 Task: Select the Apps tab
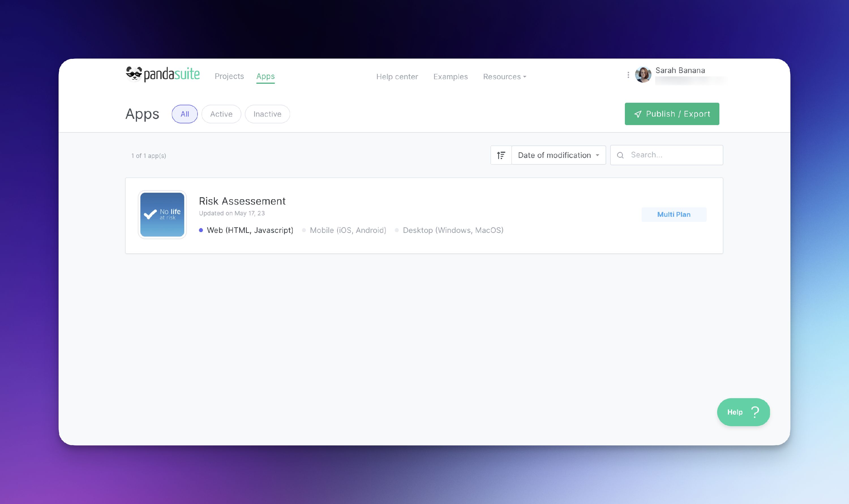point(265,76)
